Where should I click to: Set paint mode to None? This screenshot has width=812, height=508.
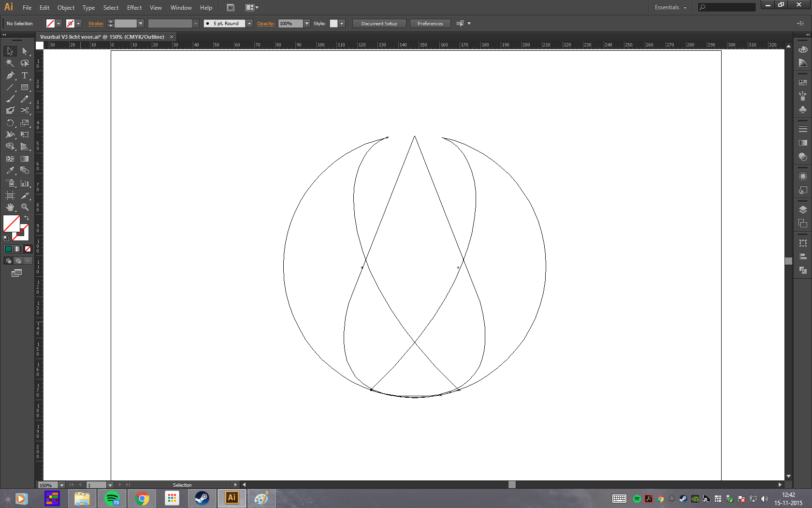coord(28,249)
